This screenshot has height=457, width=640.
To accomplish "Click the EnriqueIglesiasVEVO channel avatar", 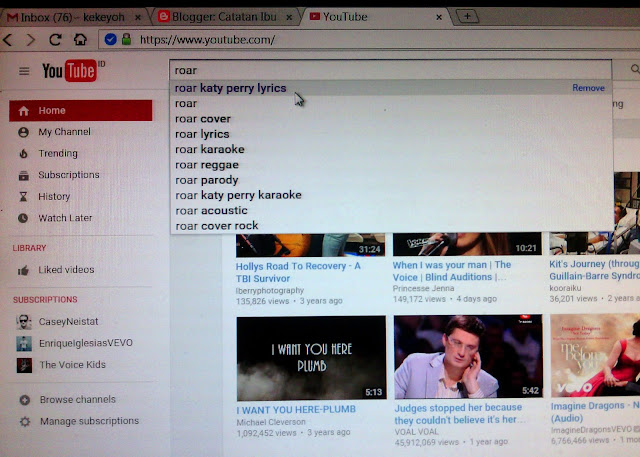I will 24,344.
